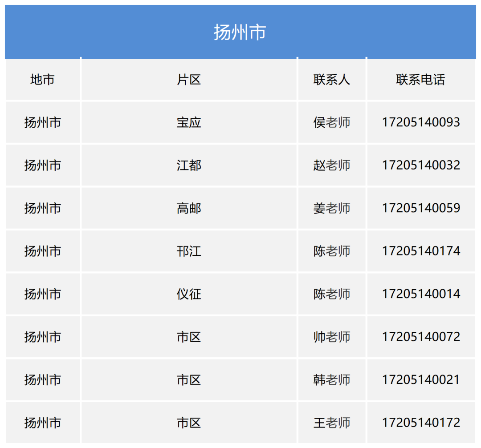
Task: Click phone number 17205140072
Action: click(x=421, y=337)
